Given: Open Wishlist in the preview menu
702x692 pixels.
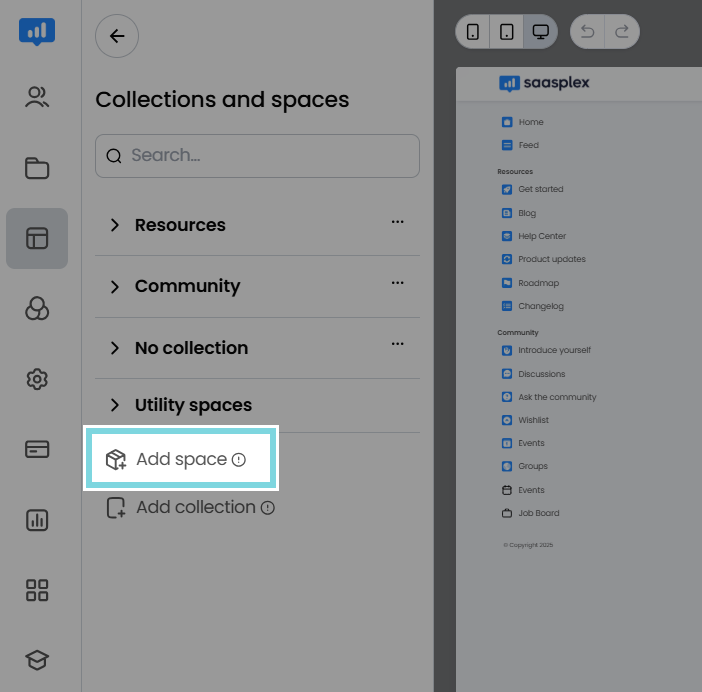Looking at the screenshot, I should (x=533, y=420).
